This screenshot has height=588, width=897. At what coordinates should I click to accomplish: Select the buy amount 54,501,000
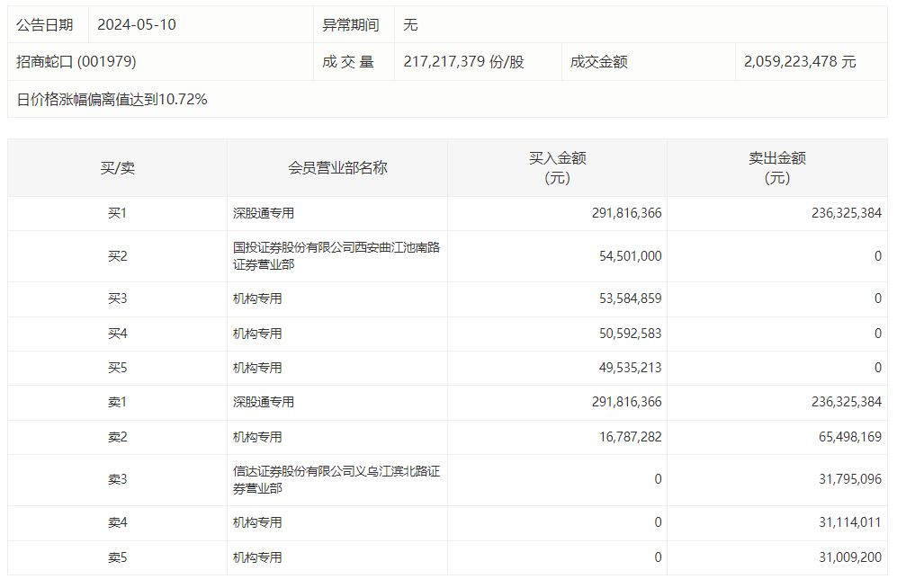pos(631,256)
